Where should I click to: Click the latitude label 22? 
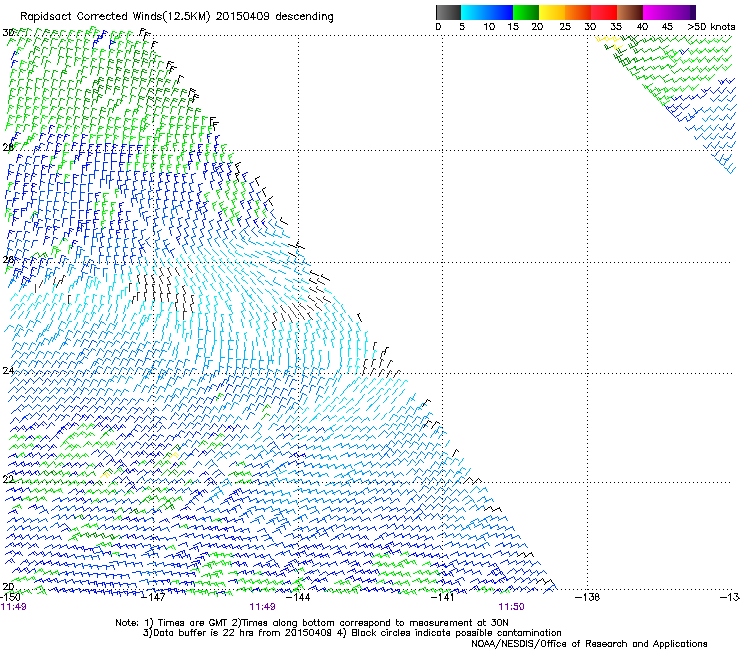pyautogui.click(x=8, y=479)
